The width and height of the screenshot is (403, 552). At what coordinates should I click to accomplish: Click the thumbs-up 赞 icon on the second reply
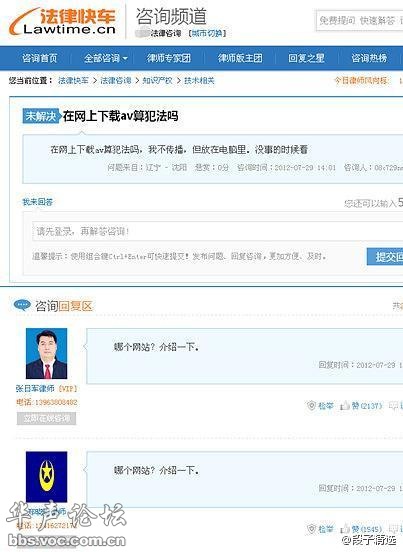click(345, 529)
